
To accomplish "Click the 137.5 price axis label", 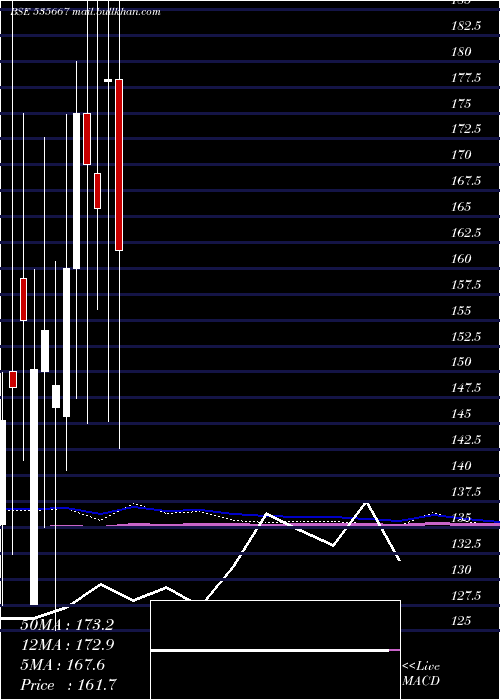I will pos(466,492).
